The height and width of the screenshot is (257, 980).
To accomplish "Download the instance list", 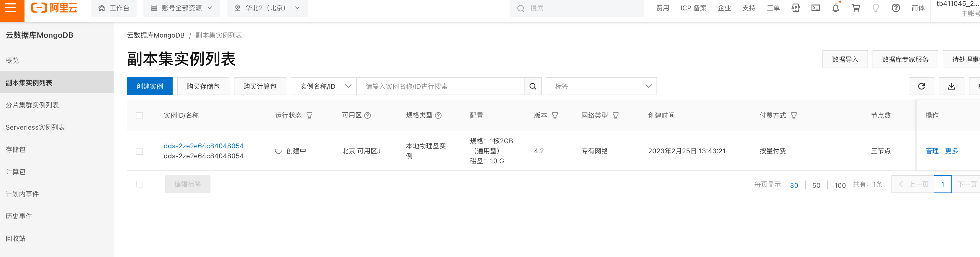I will coord(951,86).
